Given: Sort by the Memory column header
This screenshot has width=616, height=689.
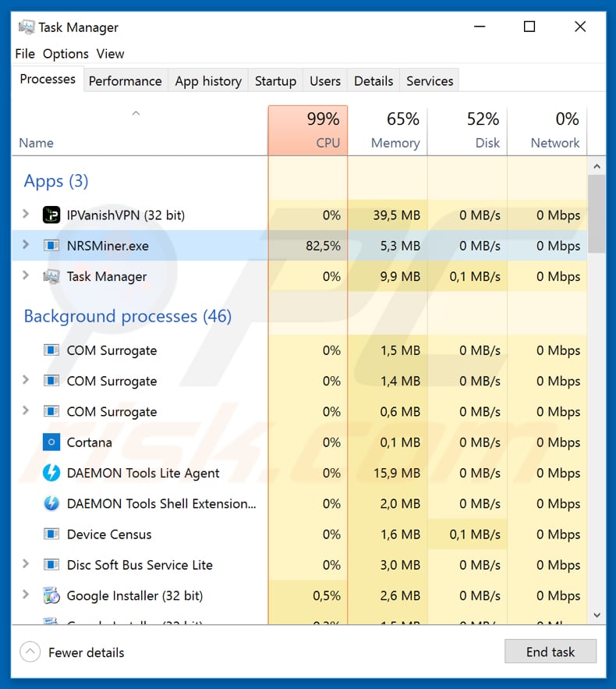Looking at the screenshot, I should coord(388,131).
